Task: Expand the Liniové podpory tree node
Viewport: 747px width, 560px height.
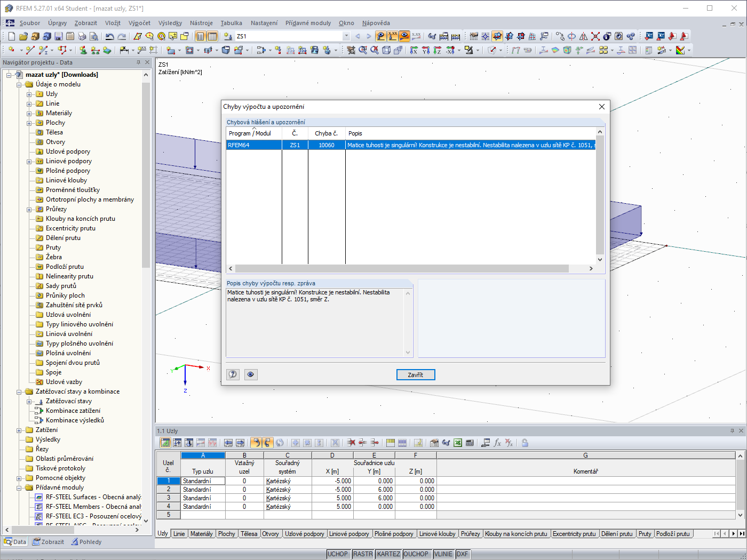Action: (x=30, y=162)
